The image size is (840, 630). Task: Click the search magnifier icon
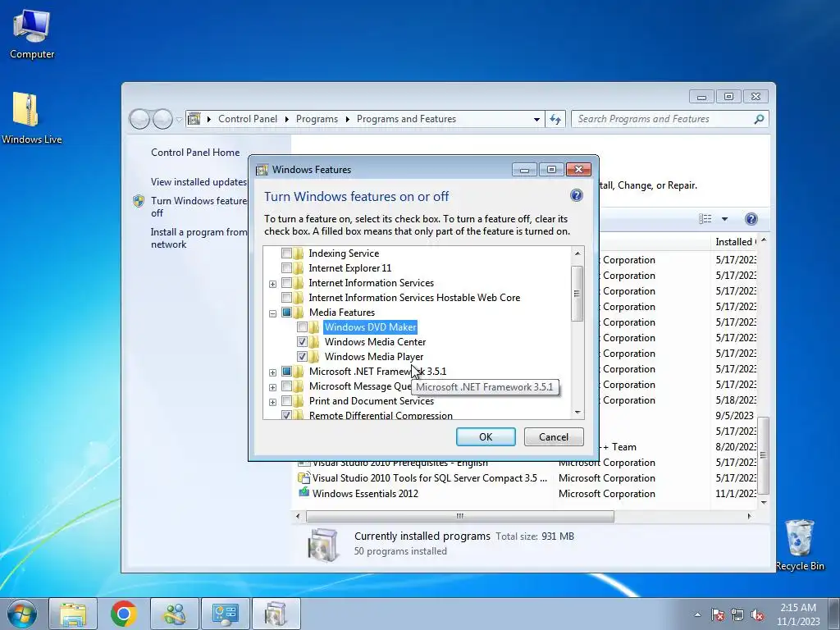tap(759, 119)
